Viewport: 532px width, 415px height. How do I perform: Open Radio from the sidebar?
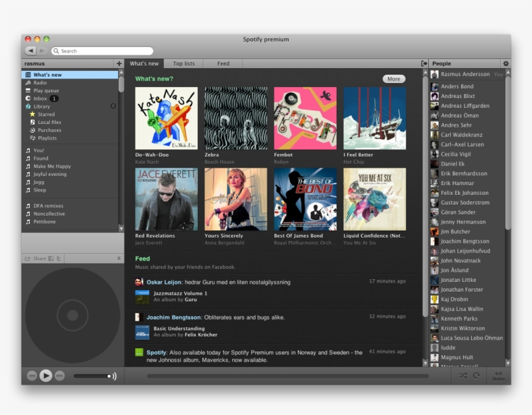40,83
